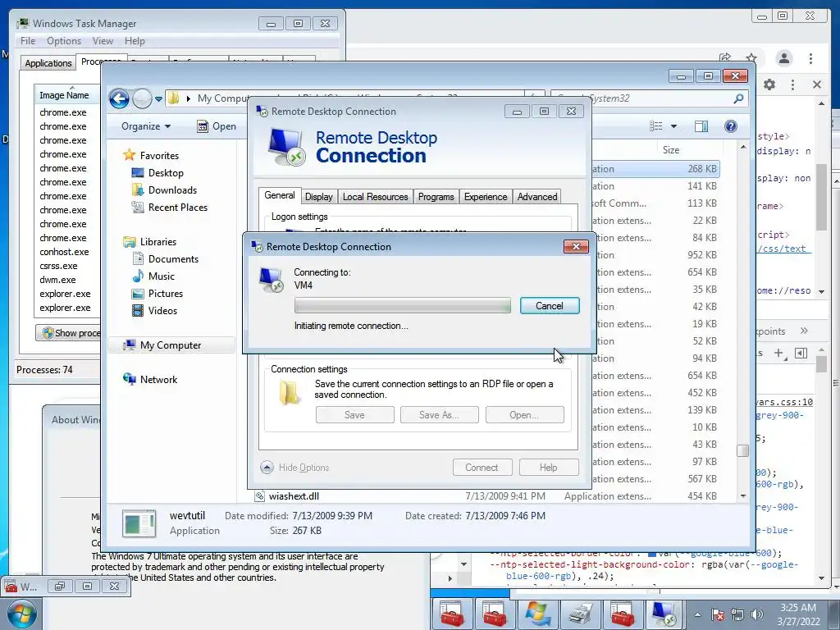Open the Videos library
The image size is (840, 630).
tap(162, 310)
